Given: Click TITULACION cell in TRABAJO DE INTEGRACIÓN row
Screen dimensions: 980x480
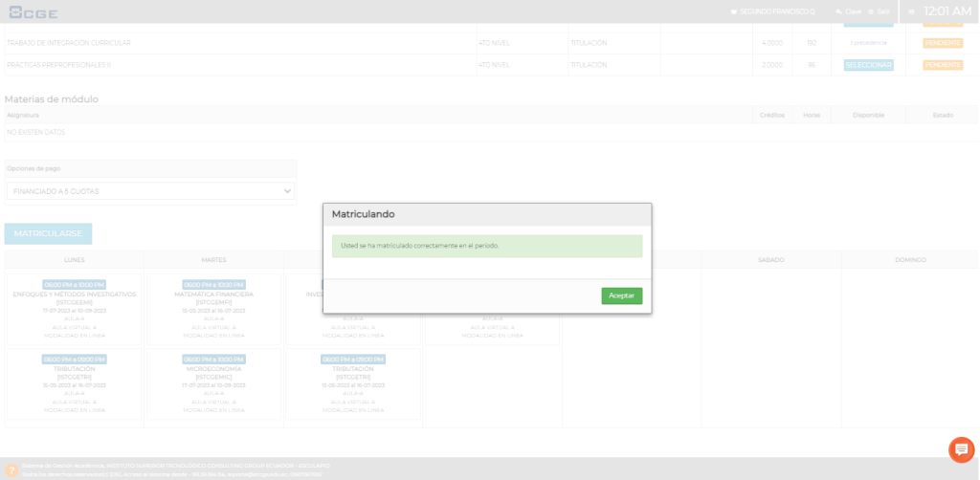Looking at the screenshot, I should [x=613, y=43].
